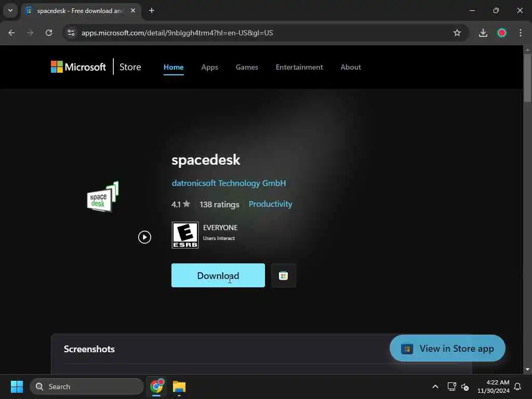
Task: Click the taskbar Search box
Action: click(x=87, y=387)
